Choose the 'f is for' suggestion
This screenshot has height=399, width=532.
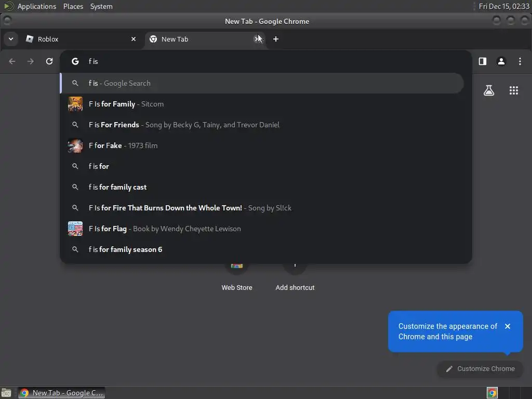tap(262, 166)
